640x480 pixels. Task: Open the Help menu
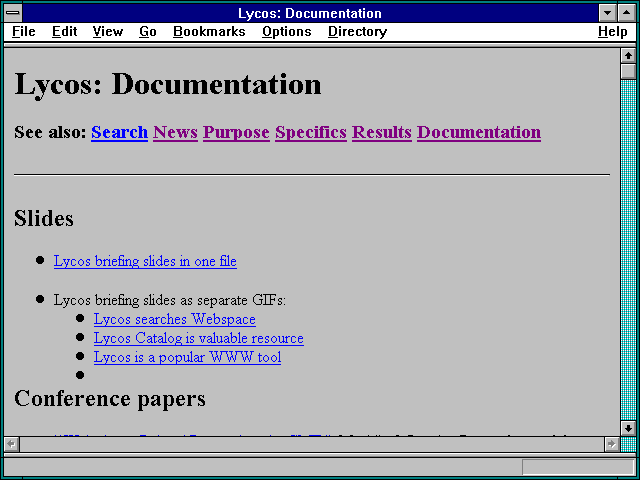(x=613, y=31)
